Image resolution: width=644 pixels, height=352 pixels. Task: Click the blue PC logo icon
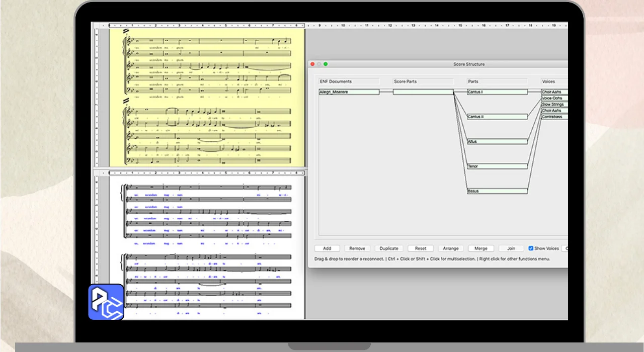click(106, 302)
